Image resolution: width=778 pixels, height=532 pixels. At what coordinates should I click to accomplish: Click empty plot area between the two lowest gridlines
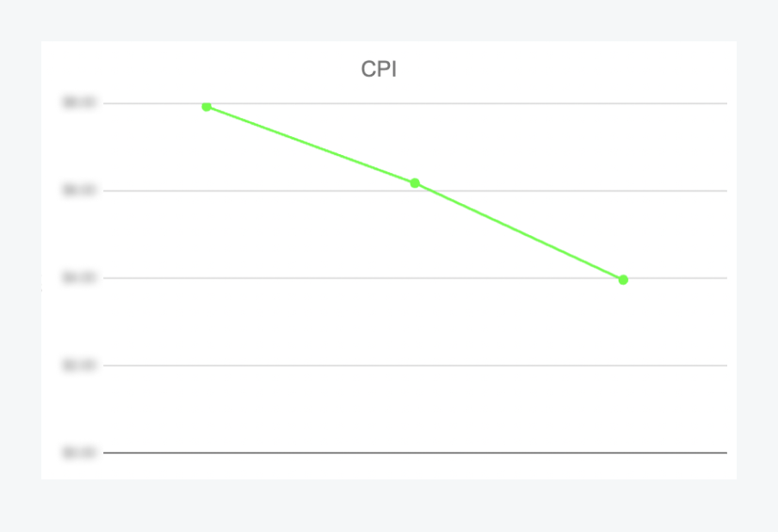[x=413, y=409]
